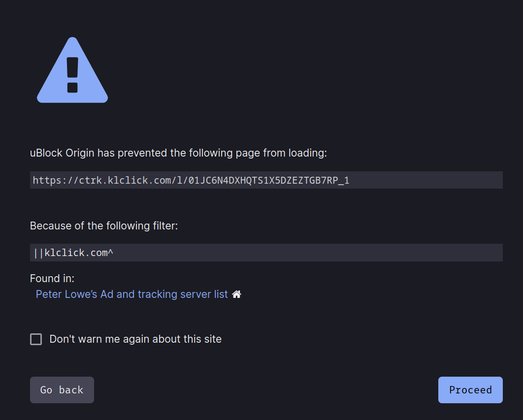The width and height of the screenshot is (523, 420).
Task: Click the words "uBlock Origin" in the message
Action: (x=62, y=153)
